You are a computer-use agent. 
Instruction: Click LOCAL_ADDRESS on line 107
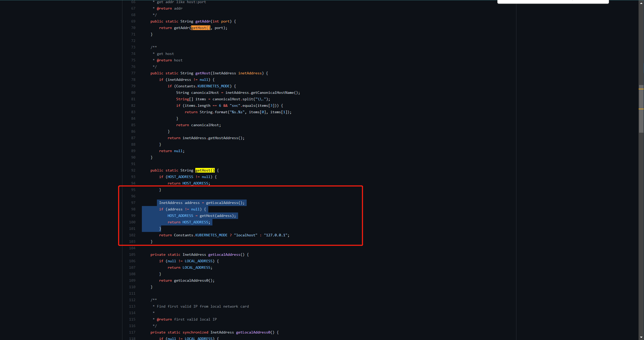point(196,267)
